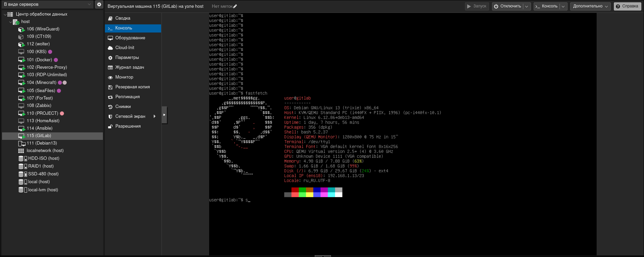Open the server view settings gear
This screenshot has width=644, height=257.
pos(99,4)
